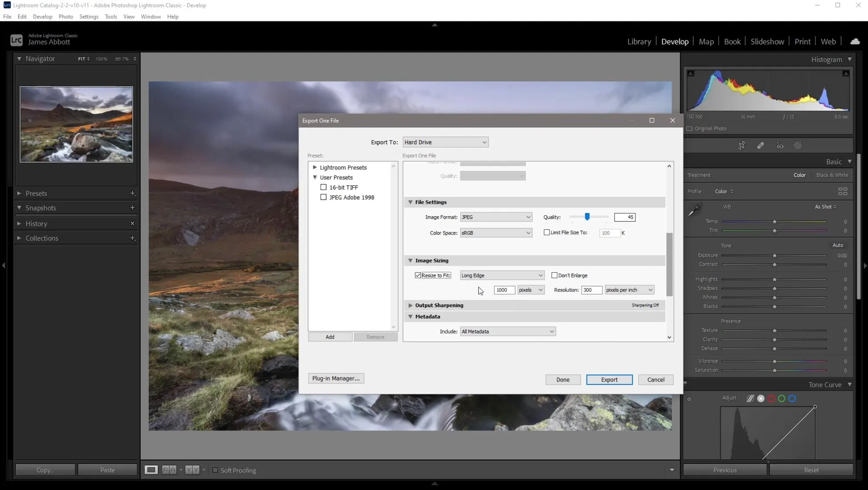This screenshot has width=868, height=490.
Task: Click the Navigator preview thumbnail
Action: [76, 124]
